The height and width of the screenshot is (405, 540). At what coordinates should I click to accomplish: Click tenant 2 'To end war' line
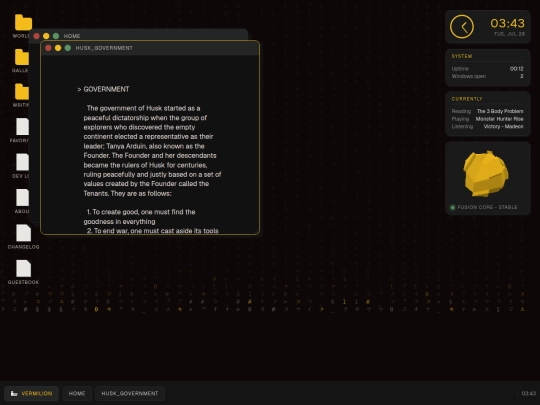(153, 231)
